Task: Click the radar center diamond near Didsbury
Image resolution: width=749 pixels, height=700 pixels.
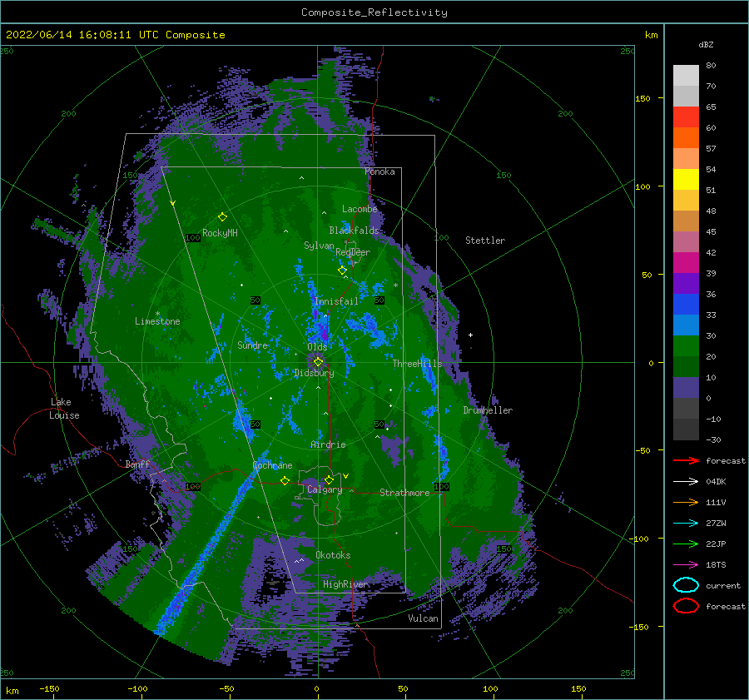Action: [x=318, y=362]
